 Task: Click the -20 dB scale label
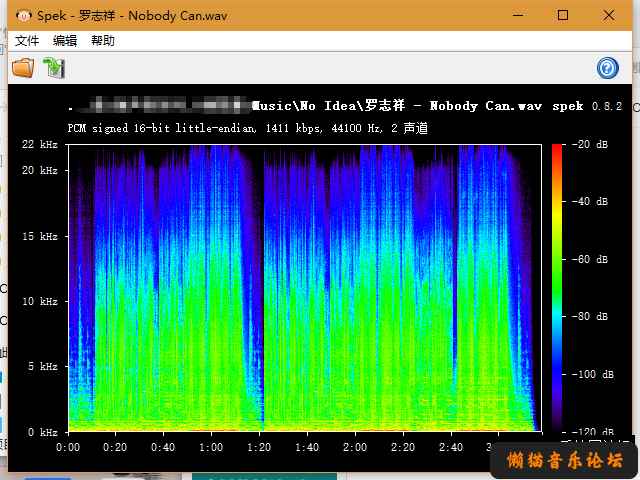590,144
